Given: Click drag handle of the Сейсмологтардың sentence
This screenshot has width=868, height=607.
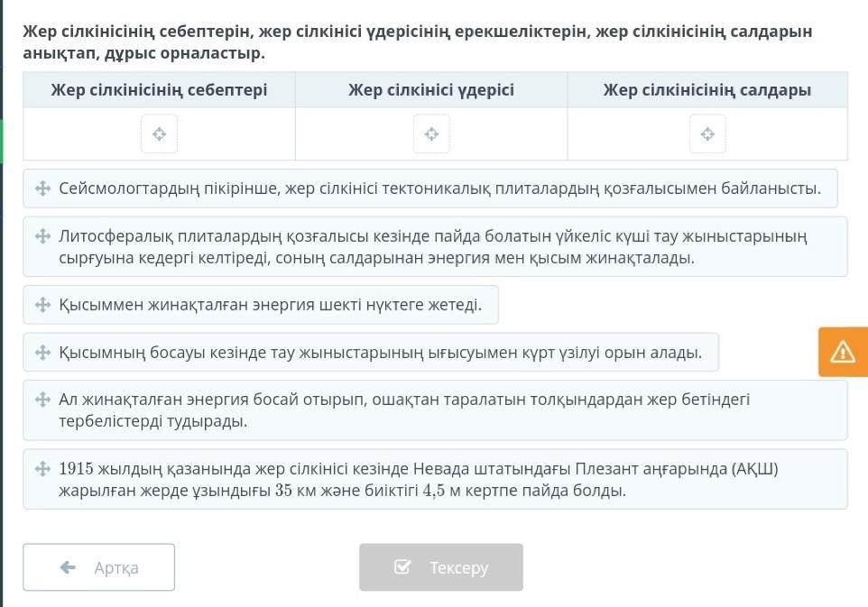Looking at the screenshot, I should 42,189.
